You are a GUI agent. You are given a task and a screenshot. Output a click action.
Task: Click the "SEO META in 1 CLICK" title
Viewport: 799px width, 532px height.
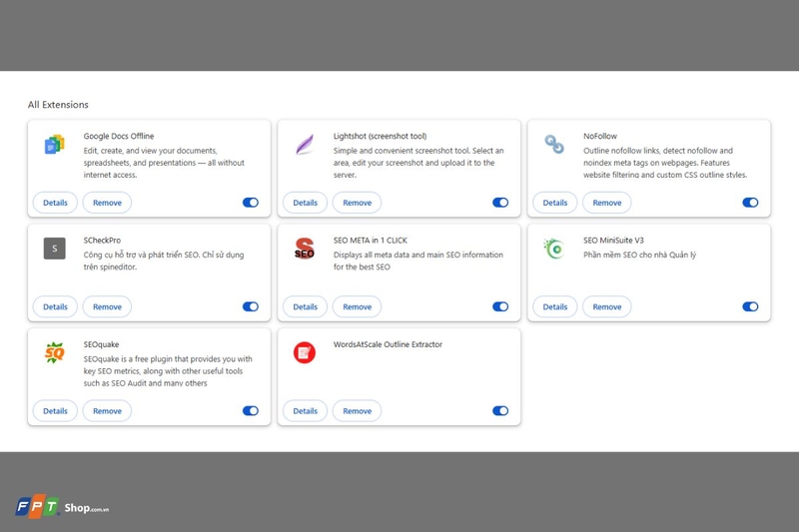(370, 240)
